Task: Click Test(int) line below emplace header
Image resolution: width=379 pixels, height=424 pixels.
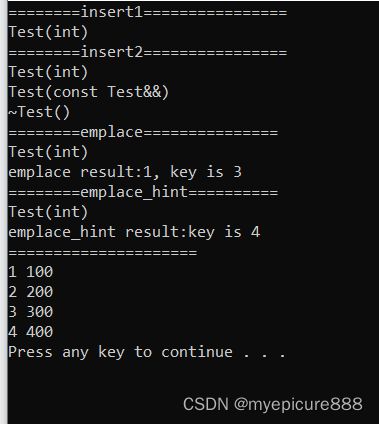Action: [x=48, y=152]
